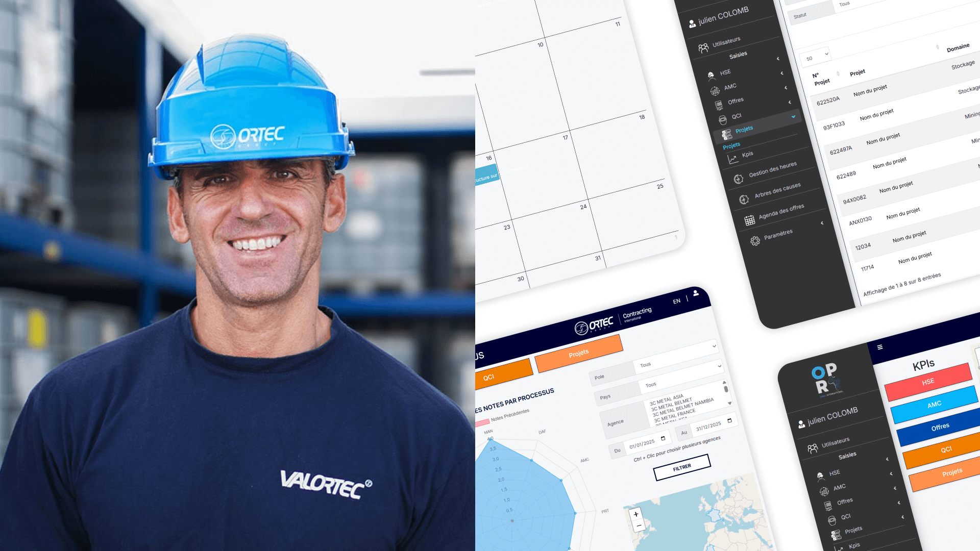Click the FILTRER button
980x551 pixels.
(x=682, y=467)
